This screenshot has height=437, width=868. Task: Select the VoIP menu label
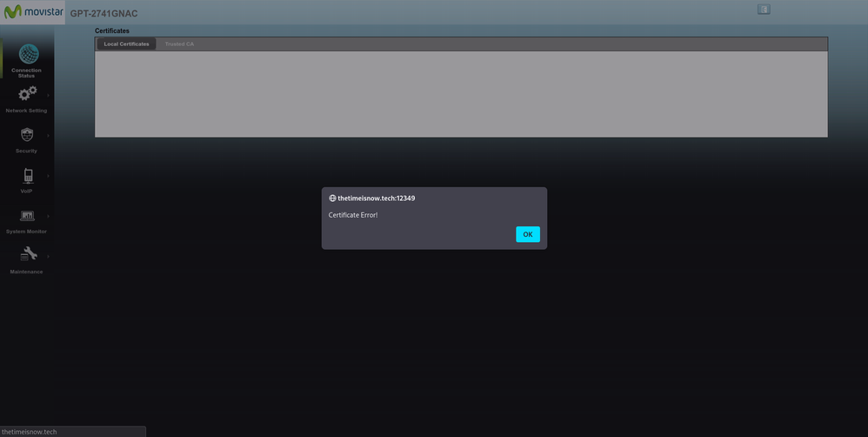(x=26, y=192)
